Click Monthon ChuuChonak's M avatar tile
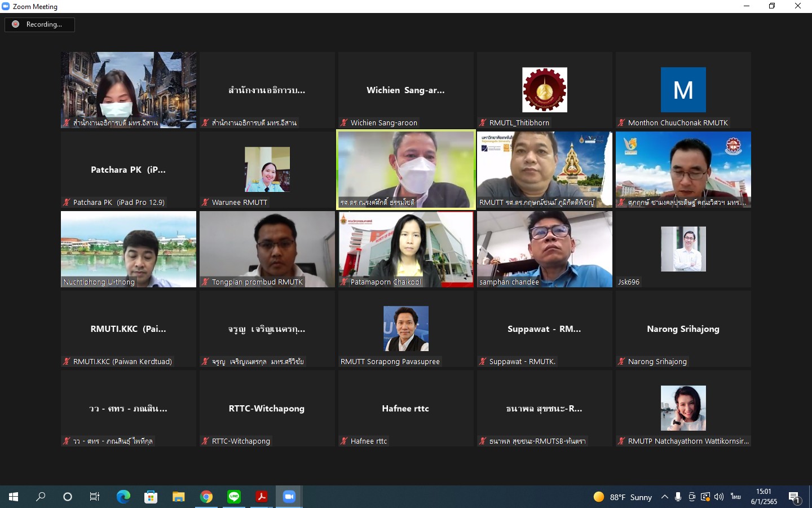Screen dimensions: 812x508 pos(683,90)
